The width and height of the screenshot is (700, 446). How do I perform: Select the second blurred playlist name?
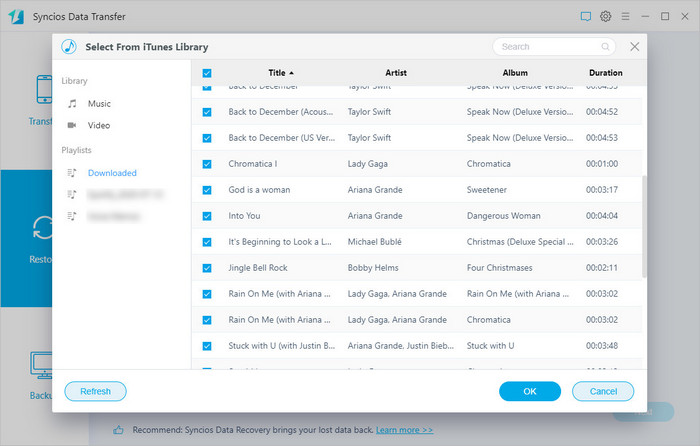(x=125, y=194)
